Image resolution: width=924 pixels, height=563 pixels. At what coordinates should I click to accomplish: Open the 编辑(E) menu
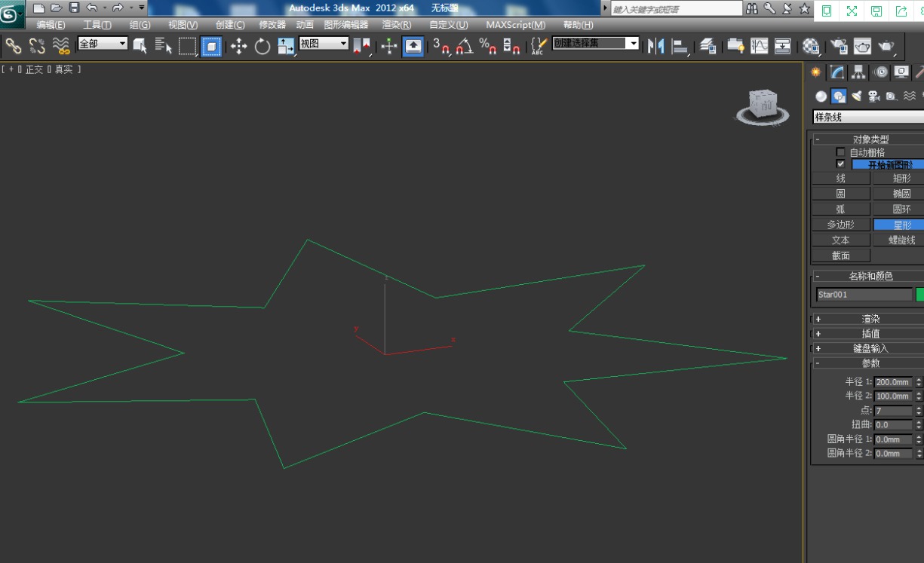51,25
